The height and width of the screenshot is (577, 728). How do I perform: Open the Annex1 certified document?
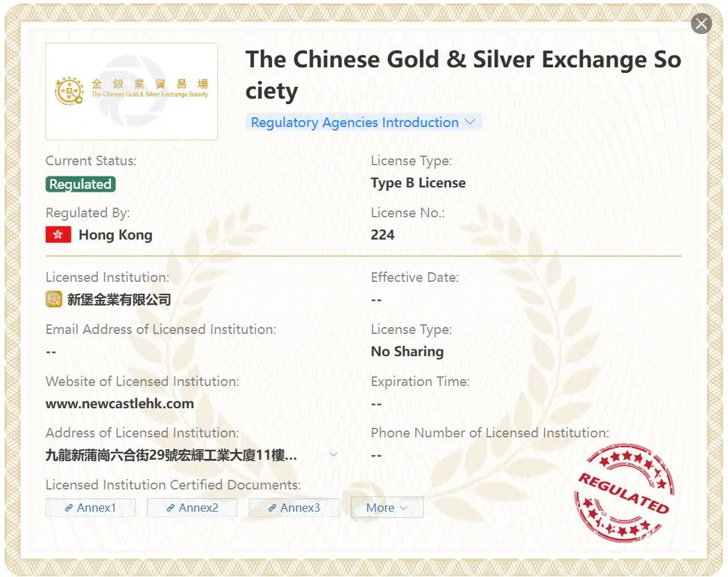click(90, 508)
